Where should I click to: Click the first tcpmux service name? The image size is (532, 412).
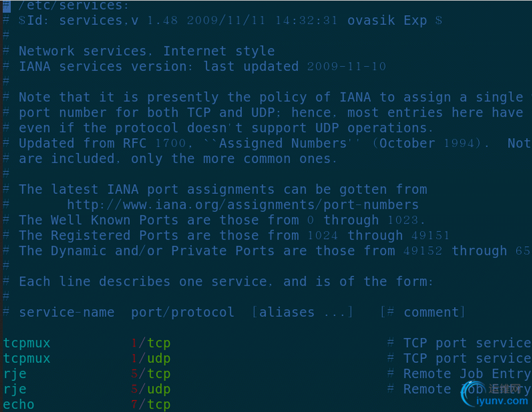coord(27,343)
